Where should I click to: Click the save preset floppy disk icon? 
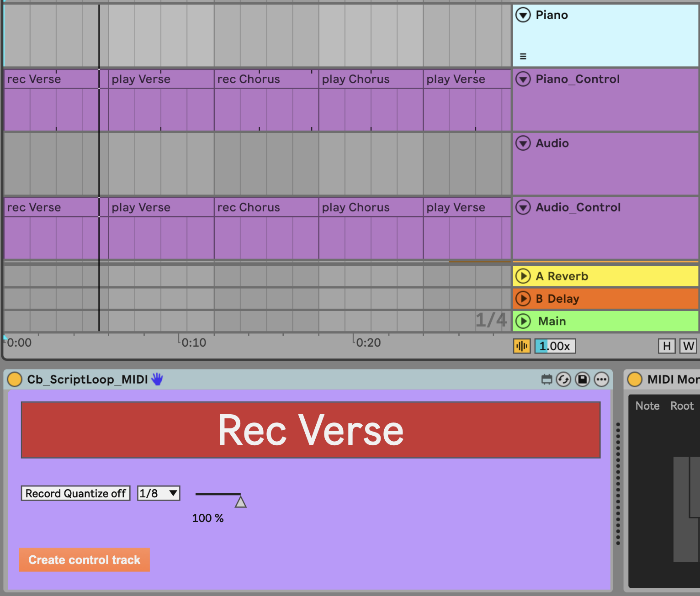(583, 380)
